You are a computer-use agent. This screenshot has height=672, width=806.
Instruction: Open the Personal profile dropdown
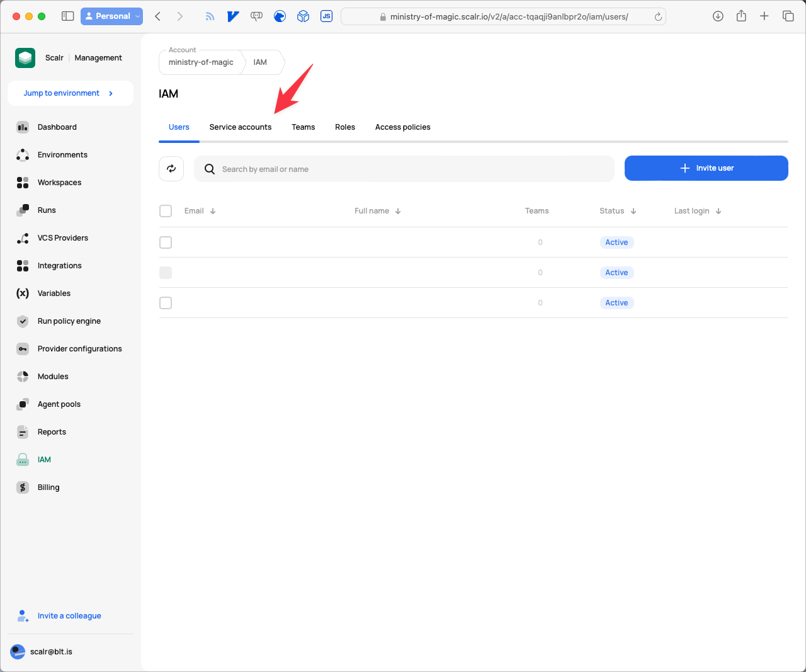111,16
